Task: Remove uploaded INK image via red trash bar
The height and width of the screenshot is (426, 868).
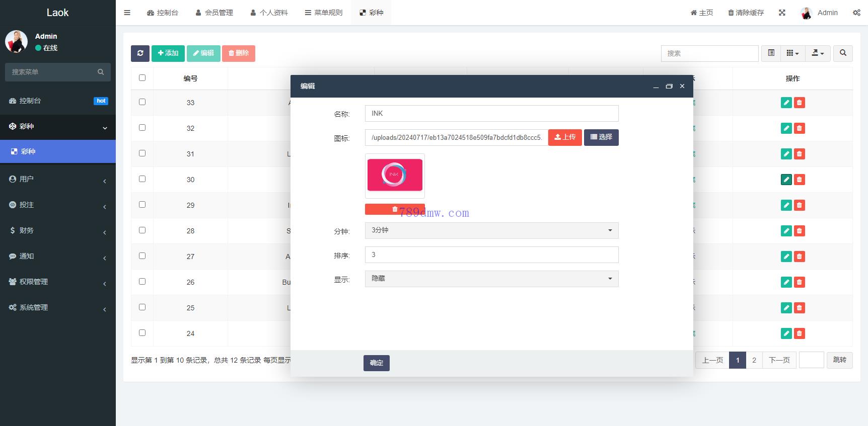Action: 395,209
